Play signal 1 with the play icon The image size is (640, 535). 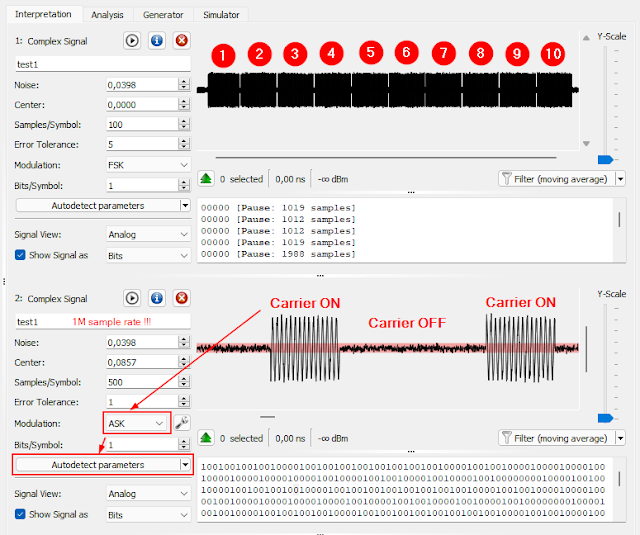click(132, 41)
